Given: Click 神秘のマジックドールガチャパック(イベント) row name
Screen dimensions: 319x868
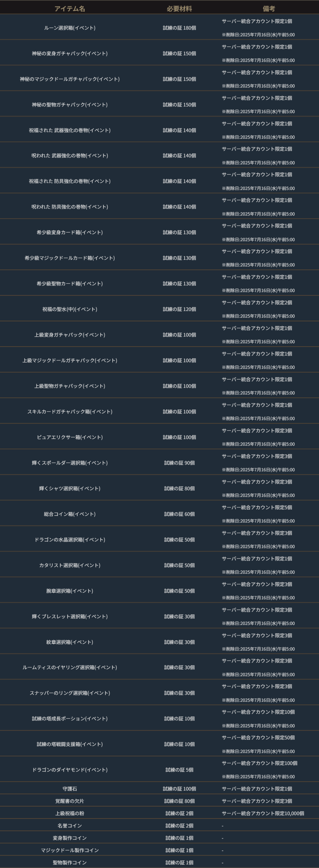Looking at the screenshot, I should click(x=70, y=79).
